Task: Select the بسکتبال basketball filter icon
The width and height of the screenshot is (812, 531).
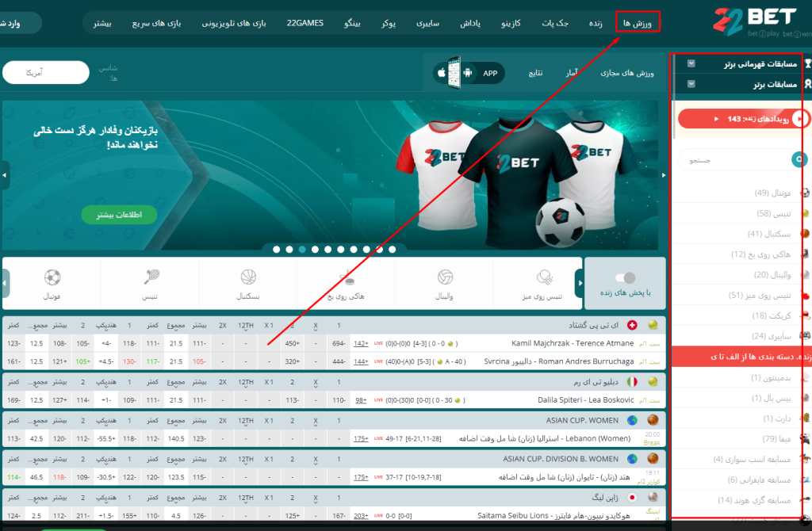Action: (248, 277)
